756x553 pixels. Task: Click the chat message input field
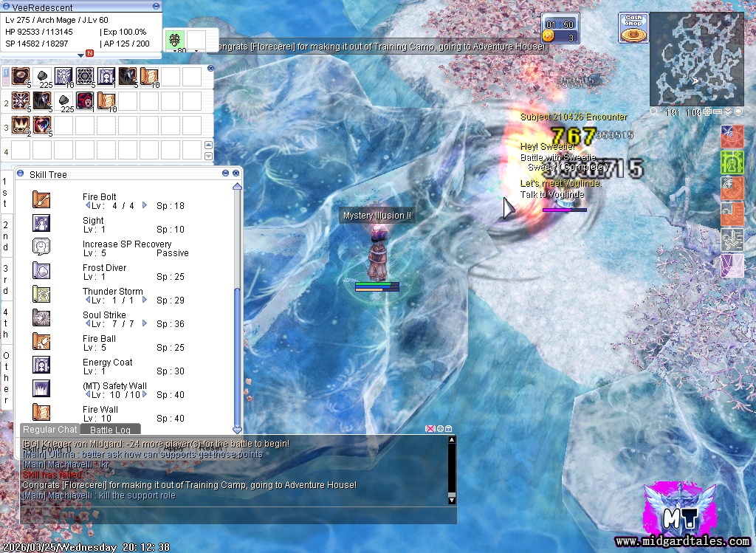[x=238, y=515]
